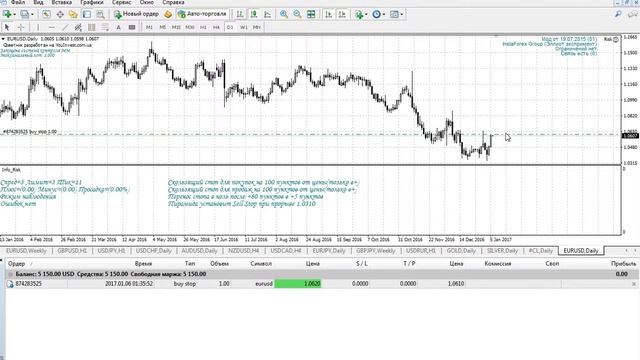Click the periods clock icon
640x360 pixels.
pos(376,14)
